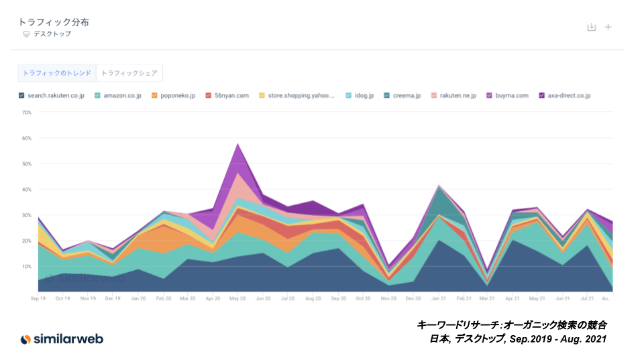This screenshot has width=644, height=362.
Task: Hide the idog.jp series
Action: (348, 96)
